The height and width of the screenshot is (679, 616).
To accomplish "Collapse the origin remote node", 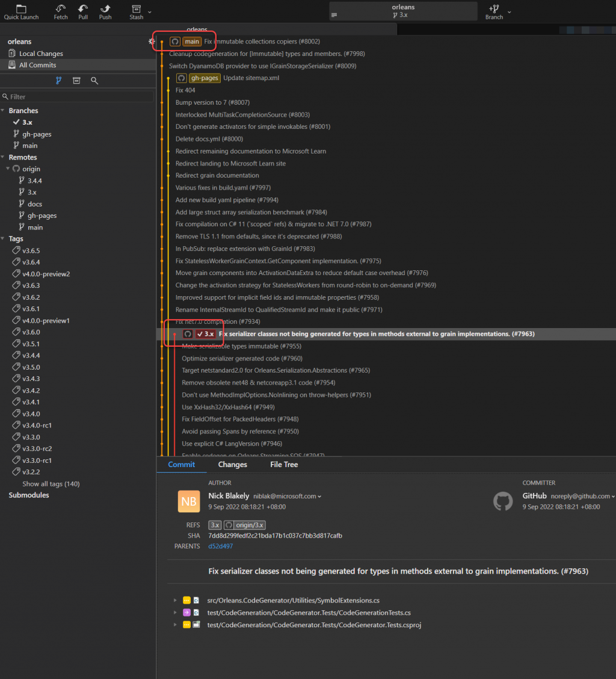I will 8,169.
